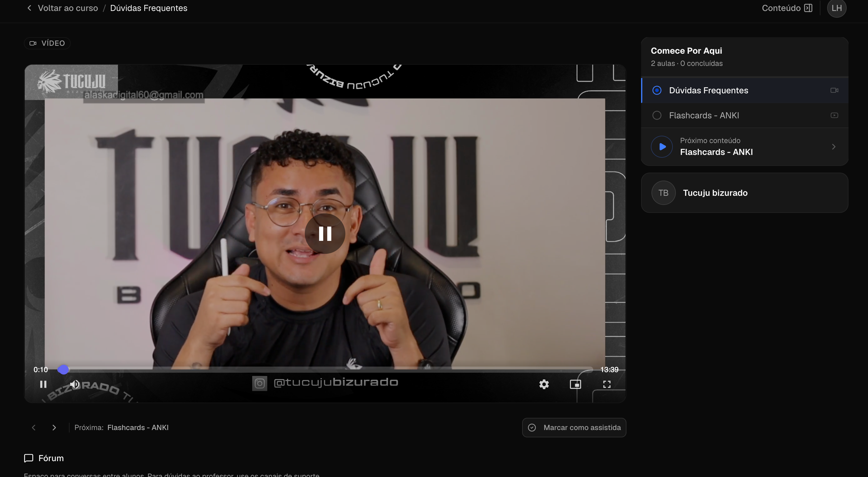Screen dimensions: 868x477
Task: Click the play icon on Flashcards - ANKI row
Action: pos(834,116)
